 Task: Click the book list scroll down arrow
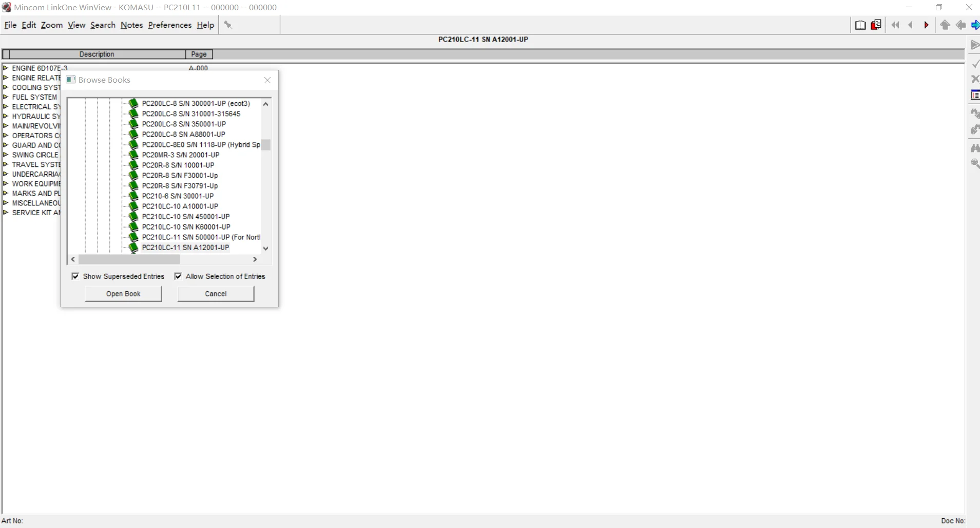(x=266, y=248)
